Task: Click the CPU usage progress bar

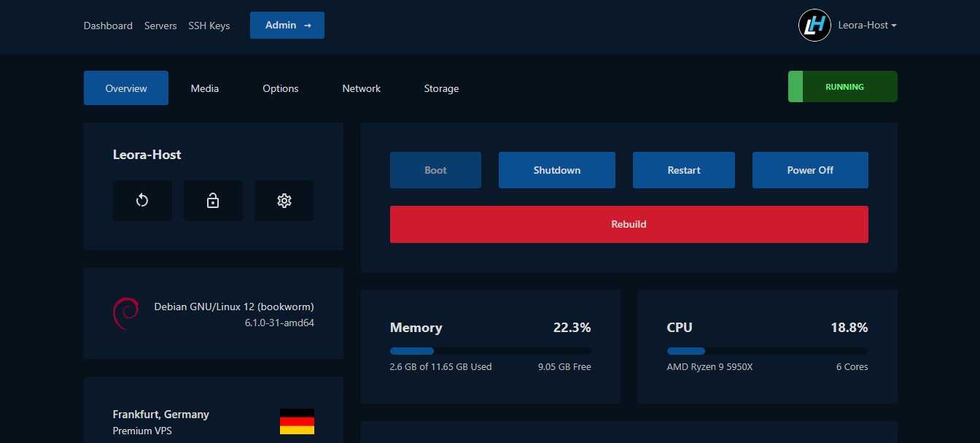Action: tap(768, 351)
